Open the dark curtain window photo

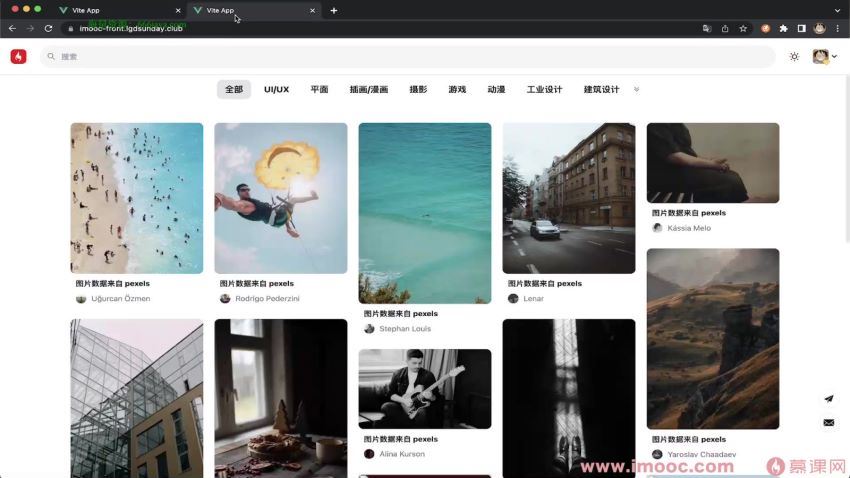coord(569,398)
